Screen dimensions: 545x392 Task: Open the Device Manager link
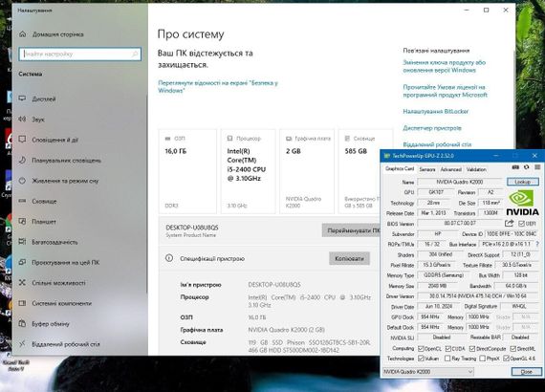pyautogui.click(x=432, y=128)
